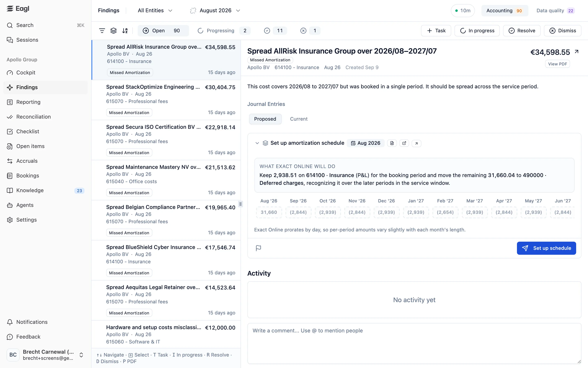Click the Search field in sidebar

pos(46,25)
